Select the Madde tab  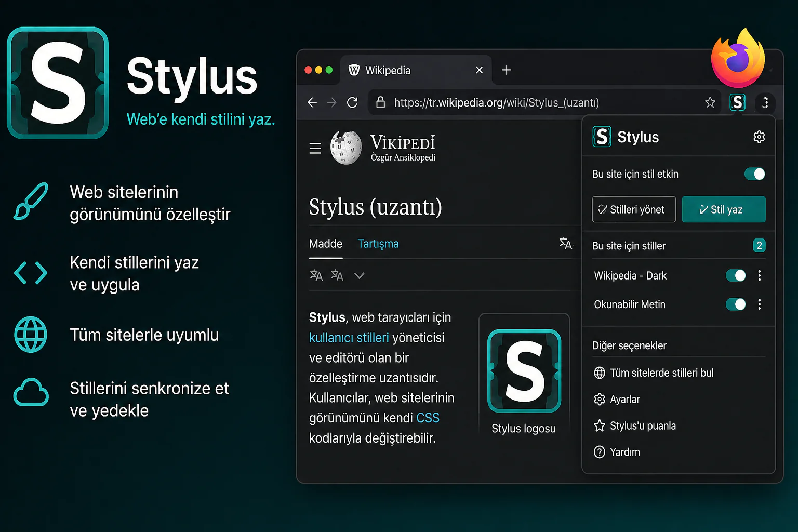coord(326,244)
